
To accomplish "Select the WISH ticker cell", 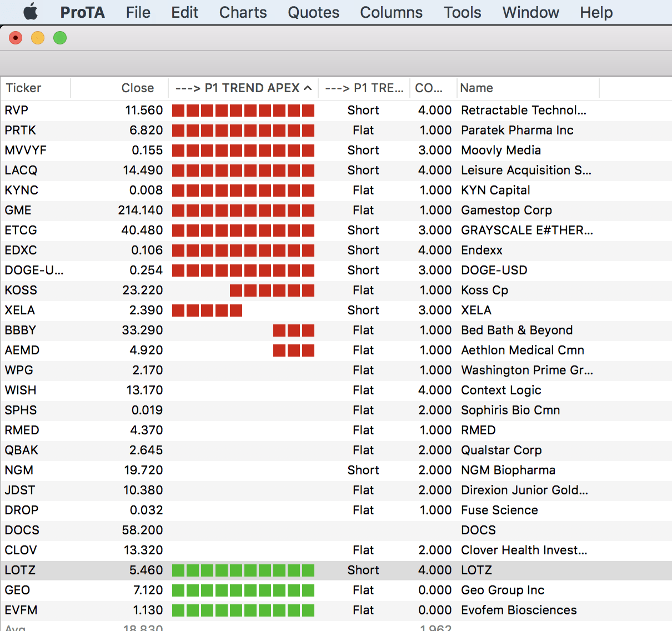I will tap(21, 390).
